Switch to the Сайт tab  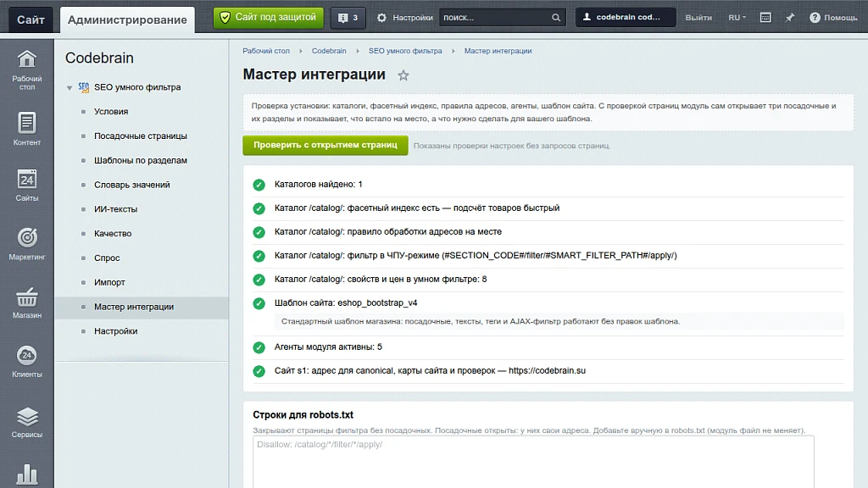coord(31,20)
